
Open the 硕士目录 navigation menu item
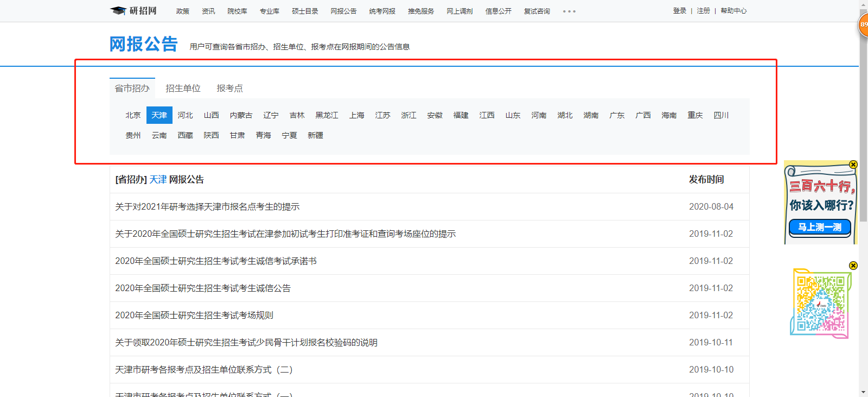point(305,11)
